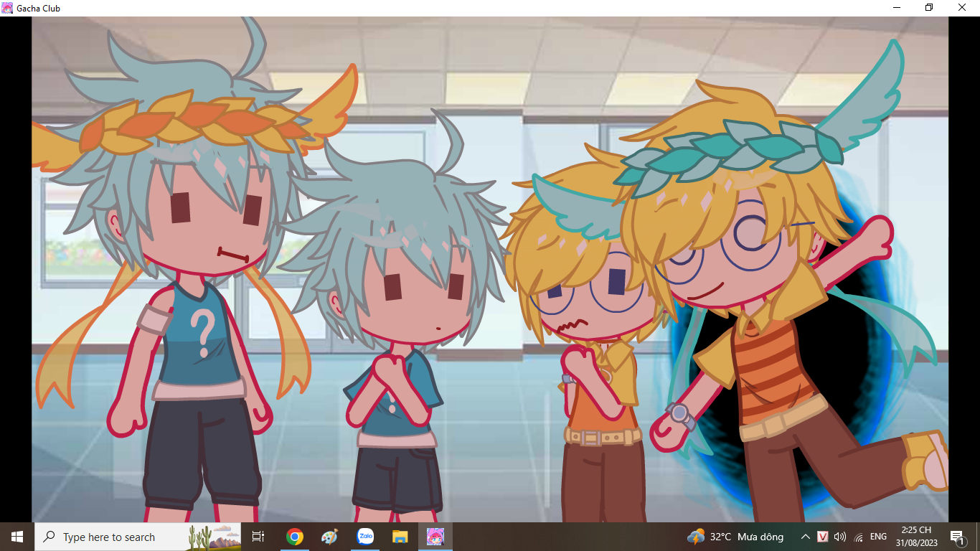Open the Paint app in taskbar

click(329, 537)
